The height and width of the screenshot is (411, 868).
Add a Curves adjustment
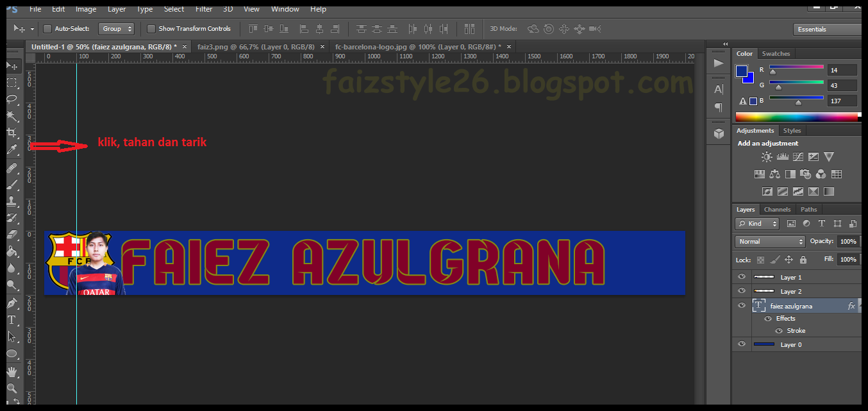pos(798,157)
